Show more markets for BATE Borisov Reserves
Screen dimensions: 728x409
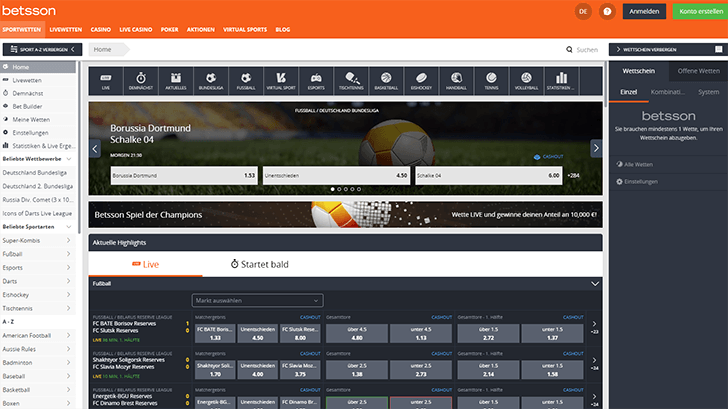tap(594, 327)
